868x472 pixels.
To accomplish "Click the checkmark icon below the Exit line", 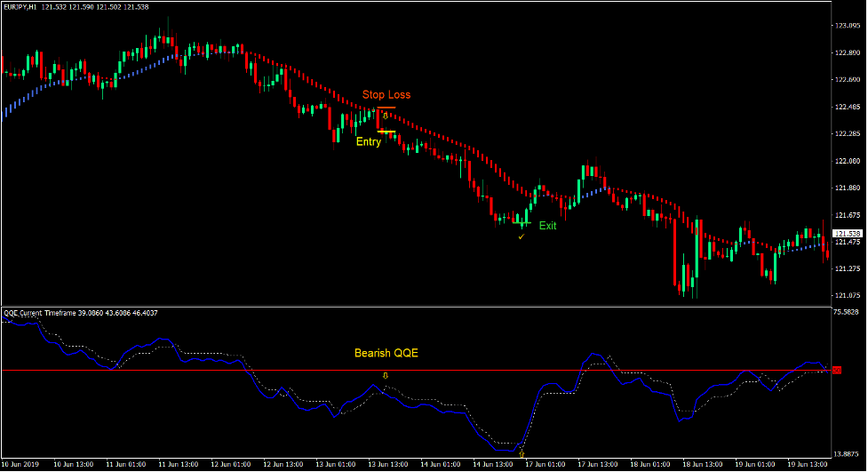I will 521,236.
